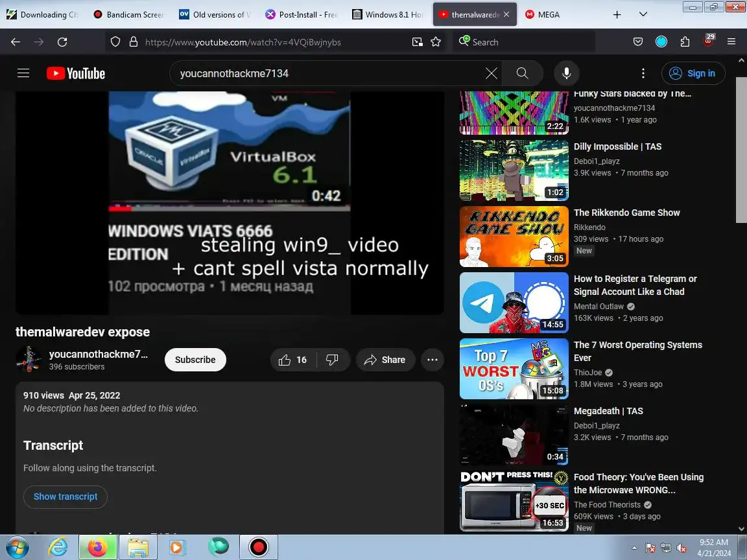Open picture-in-picture icon in address bar
Screen dimensions: 747x560
[x=418, y=42]
